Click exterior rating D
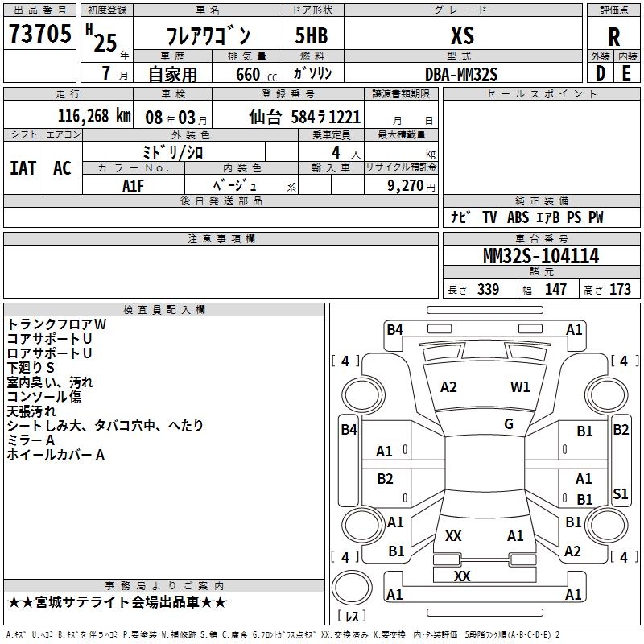The image size is (644, 644). pyautogui.click(x=601, y=73)
